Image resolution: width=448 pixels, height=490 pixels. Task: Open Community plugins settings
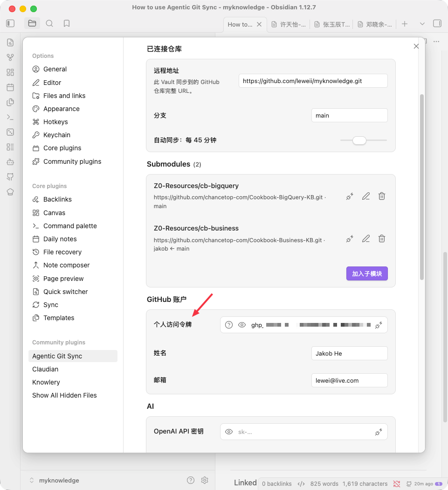73,161
